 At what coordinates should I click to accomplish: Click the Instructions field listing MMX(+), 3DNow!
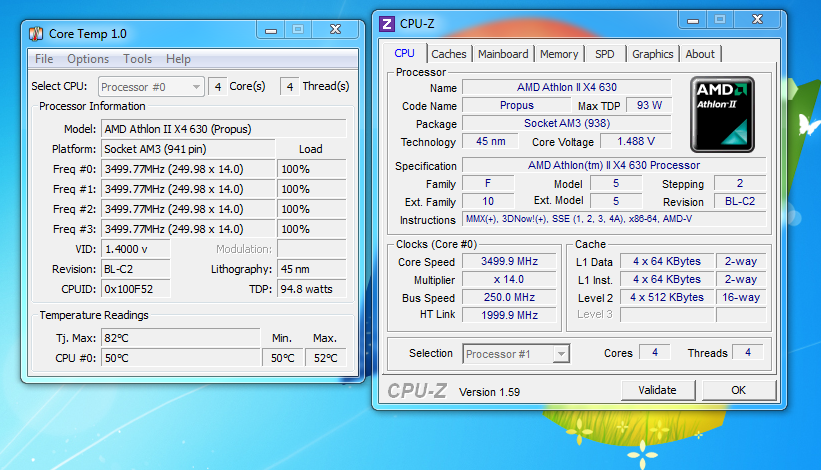614,219
